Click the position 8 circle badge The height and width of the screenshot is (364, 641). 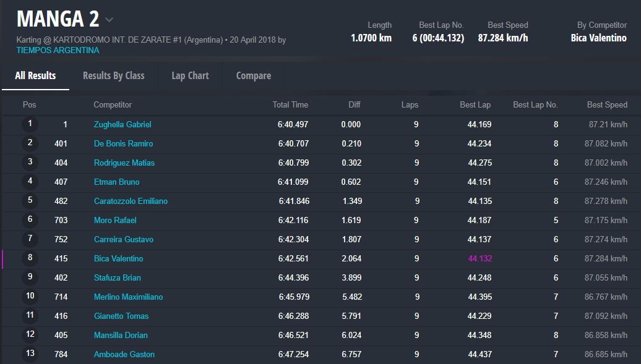coord(30,258)
